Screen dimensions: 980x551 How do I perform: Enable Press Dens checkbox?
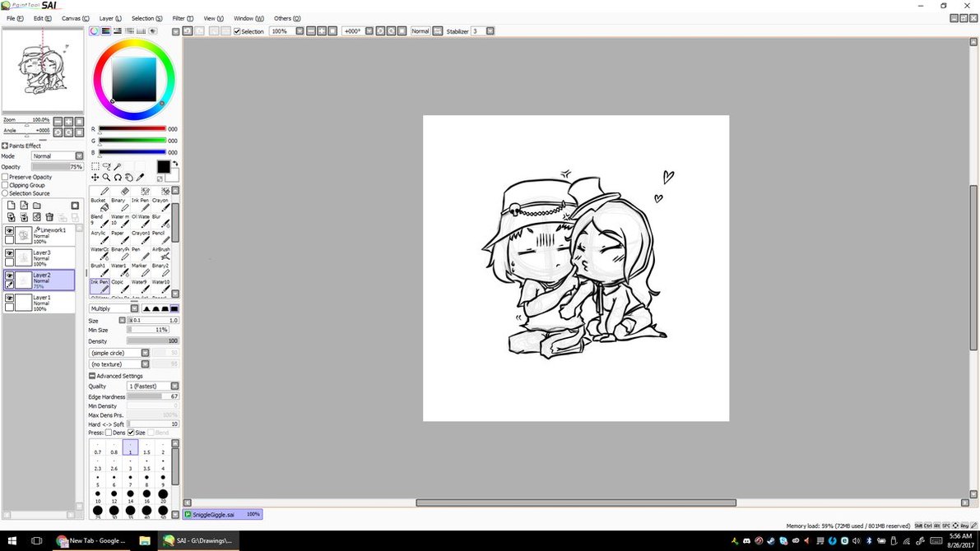(x=108, y=433)
